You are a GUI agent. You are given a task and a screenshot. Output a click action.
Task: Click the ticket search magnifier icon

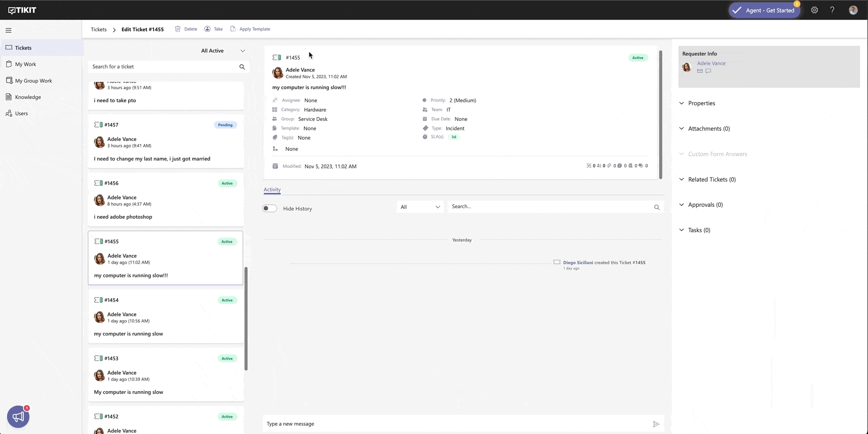pos(242,67)
